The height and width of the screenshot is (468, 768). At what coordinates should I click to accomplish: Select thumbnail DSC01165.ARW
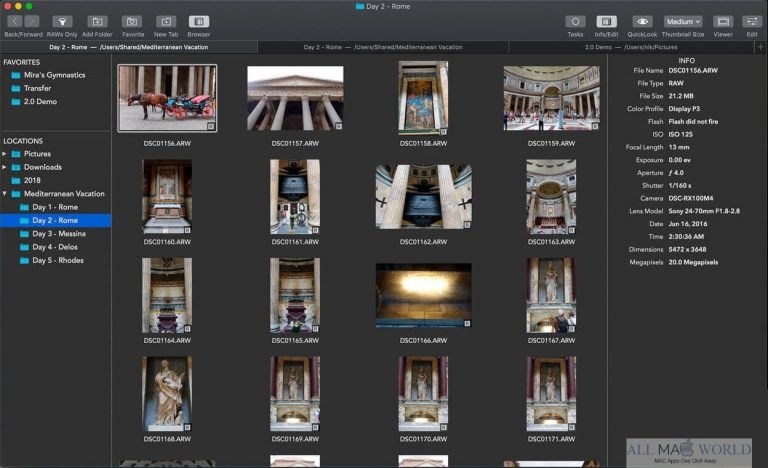(x=295, y=296)
